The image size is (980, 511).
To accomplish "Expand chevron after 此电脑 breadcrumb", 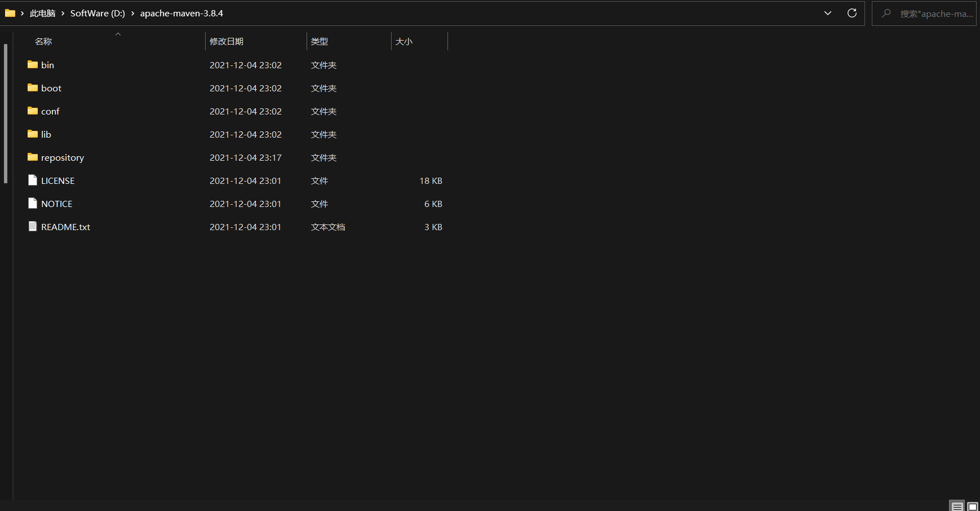I will tap(63, 14).
